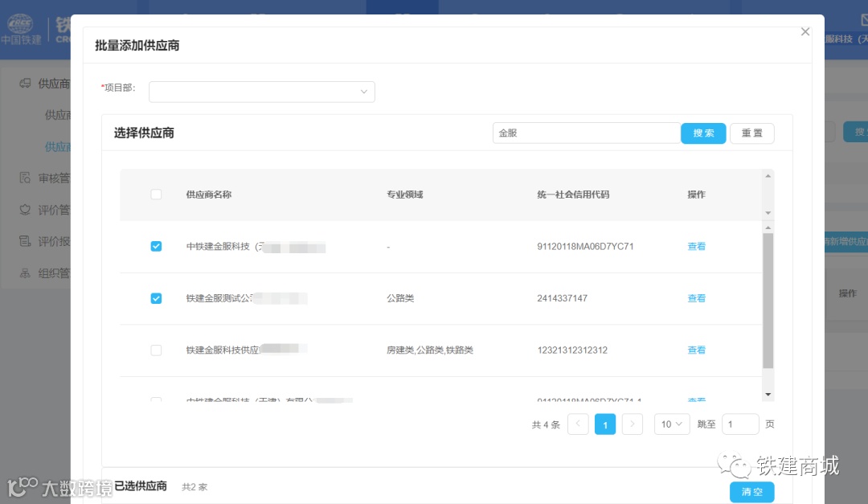Click the header scroll up arrow

[x=768, y=176]
